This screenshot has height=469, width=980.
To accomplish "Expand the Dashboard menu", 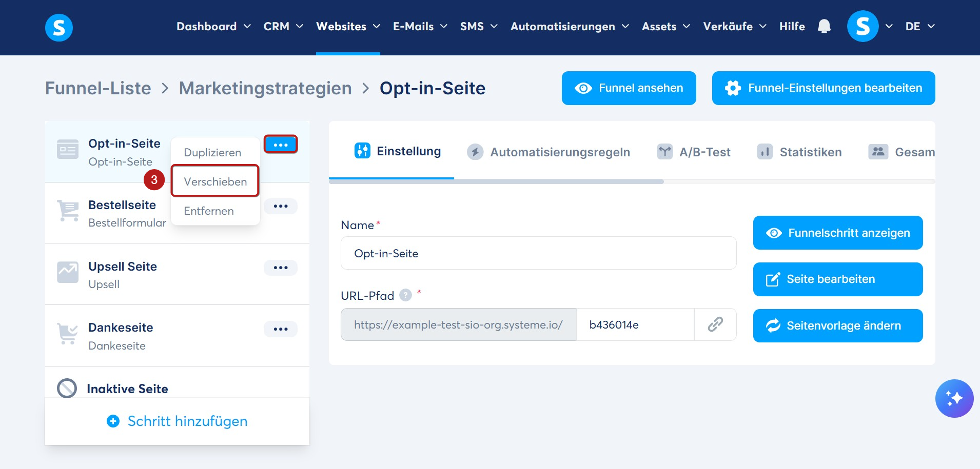I will (213, 26).
